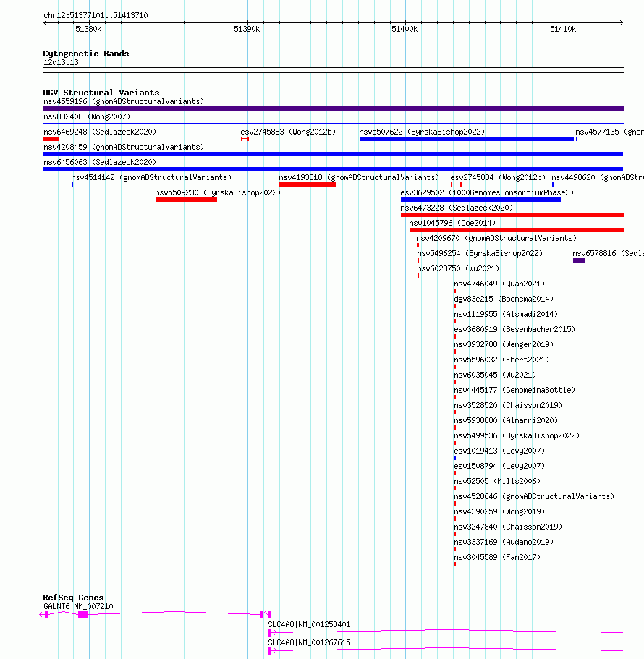The image size is (644, 659).
Task: Open the nsv52505 (Mills2006) label
Action: click(x=497, y=481)
